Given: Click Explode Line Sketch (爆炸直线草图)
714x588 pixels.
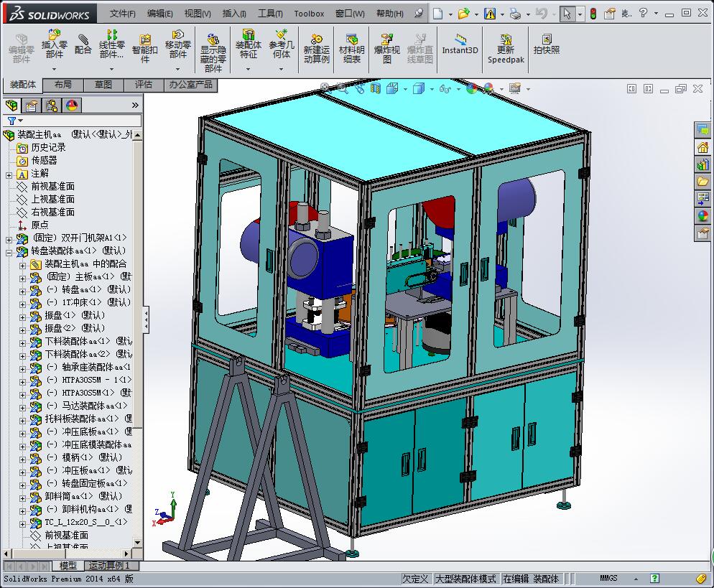Looking at the screenshot, I should coord(419,49).
